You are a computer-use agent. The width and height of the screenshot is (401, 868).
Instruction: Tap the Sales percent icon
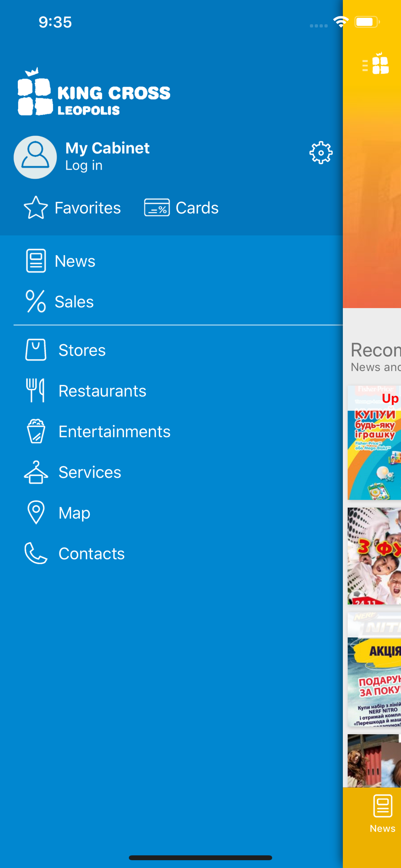click(36, 301)
